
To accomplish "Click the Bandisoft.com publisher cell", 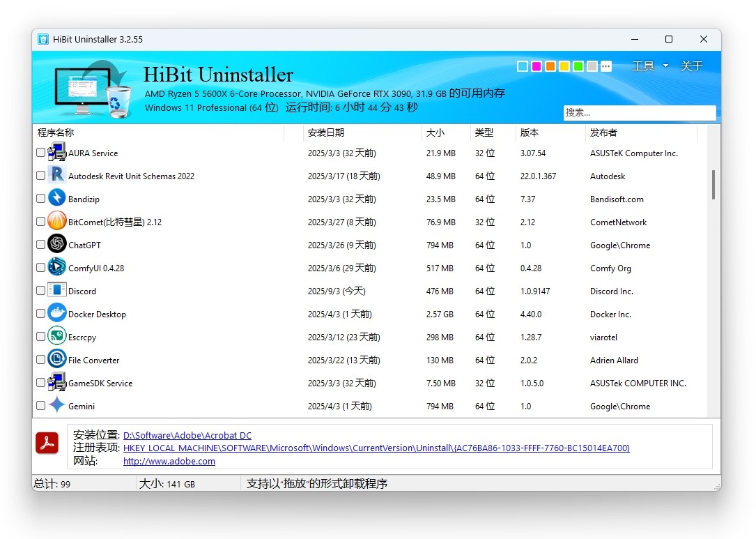I will coord(617,199).
